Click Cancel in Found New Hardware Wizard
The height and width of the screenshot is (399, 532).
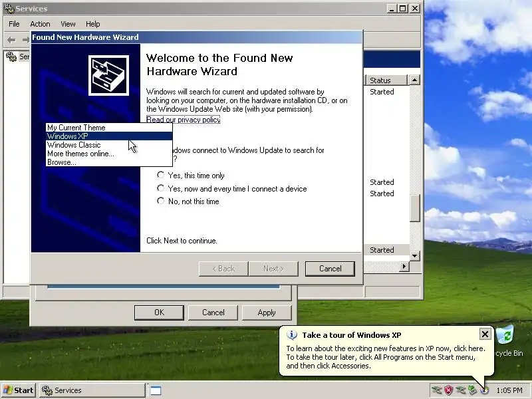pyautogui.click(x=330, y=269)
